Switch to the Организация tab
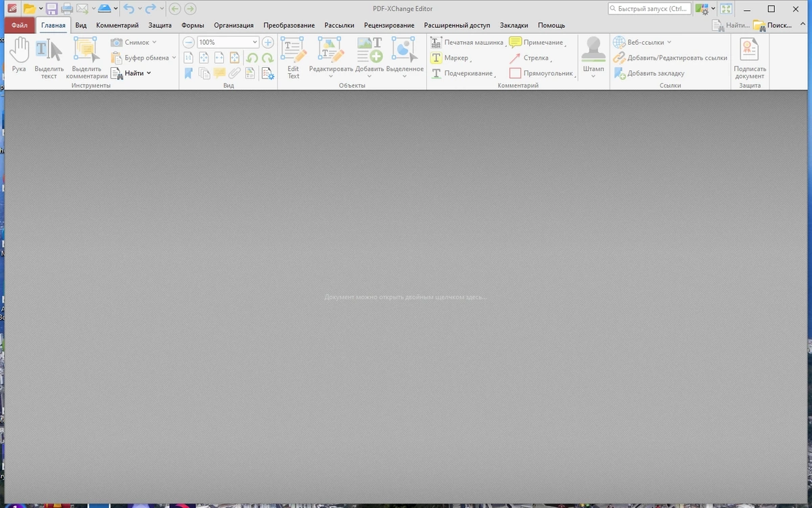Viewport: 812px width, 508px height. [x=233, y=25]
